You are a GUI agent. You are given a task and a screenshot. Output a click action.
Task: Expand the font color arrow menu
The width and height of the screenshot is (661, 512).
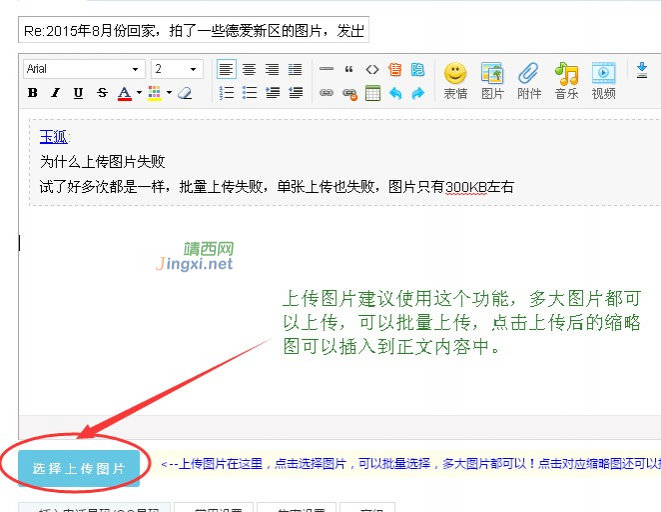pos(139,93)
